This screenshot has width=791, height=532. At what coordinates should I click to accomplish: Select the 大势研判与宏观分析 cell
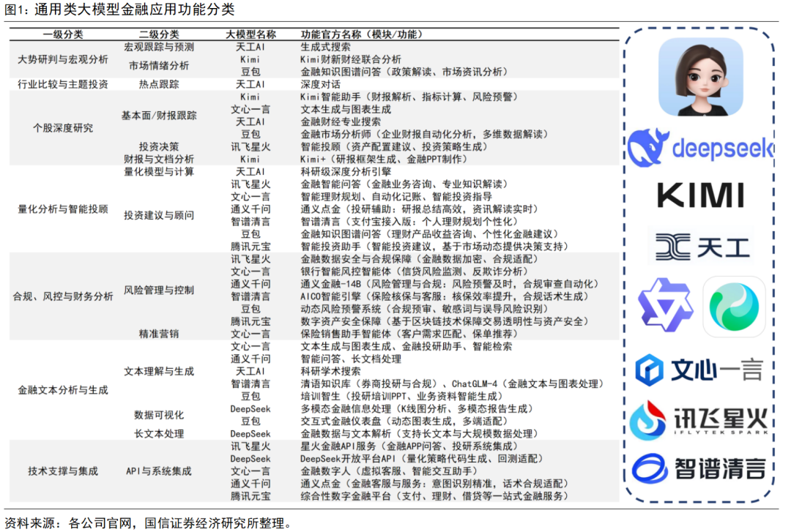63,59
